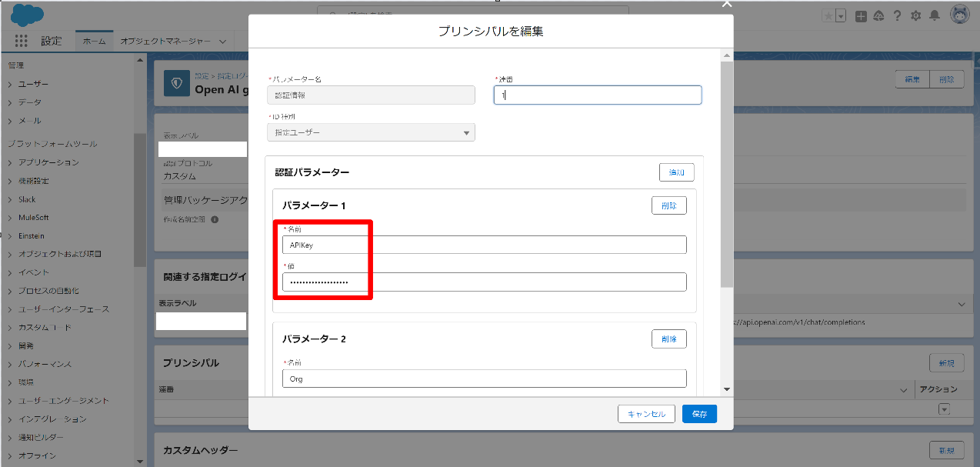Expand イベント in the sidebar
Image resolution: width=980 pixels, height=467 pixels.
tap(10, 272)
